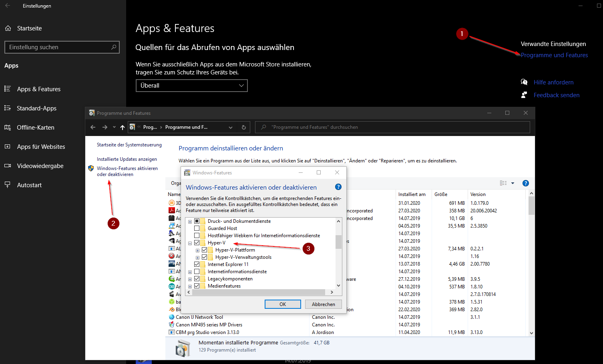Click the Videowiedergabe icon in sidebar
This screenshot has width=603, height=364.
click(8, 166)
